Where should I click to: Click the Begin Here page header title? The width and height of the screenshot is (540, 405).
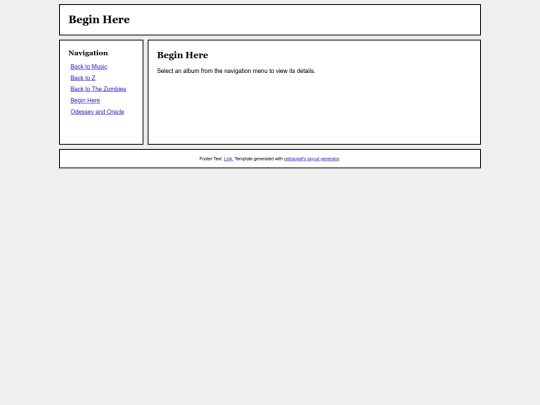coord(99,20)
